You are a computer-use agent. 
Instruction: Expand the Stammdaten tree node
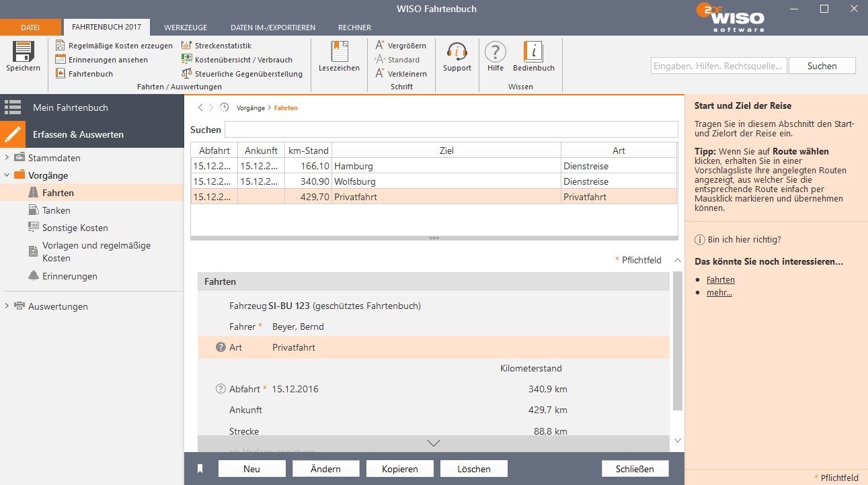(x=7, y=159)
